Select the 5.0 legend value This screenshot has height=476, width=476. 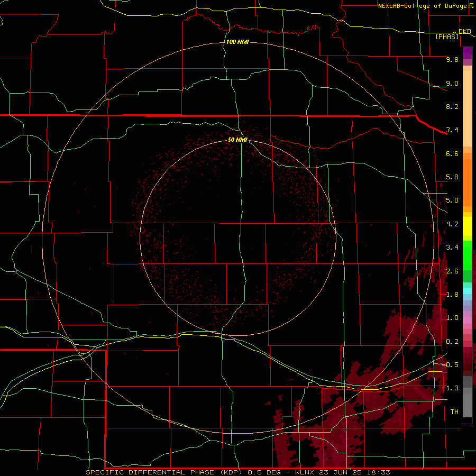click(x=452, y=200)
